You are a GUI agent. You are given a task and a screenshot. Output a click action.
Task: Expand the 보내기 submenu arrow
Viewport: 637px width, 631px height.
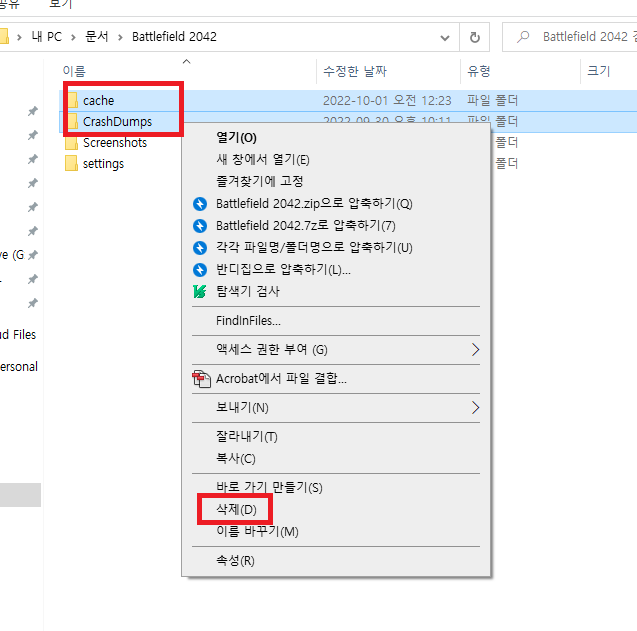pos(475,408)
